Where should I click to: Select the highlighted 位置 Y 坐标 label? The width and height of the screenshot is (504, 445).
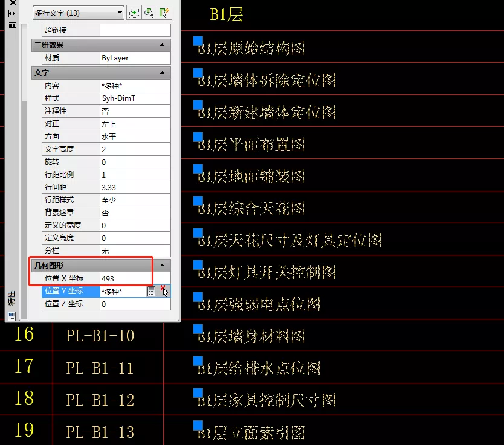71,291
